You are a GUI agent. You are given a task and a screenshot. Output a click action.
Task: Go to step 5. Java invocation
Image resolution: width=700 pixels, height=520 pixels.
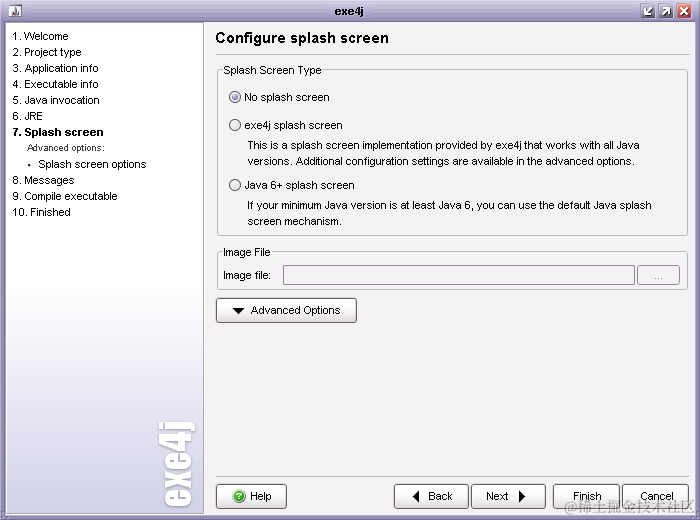pyautogui.click(x=56, y=100)
